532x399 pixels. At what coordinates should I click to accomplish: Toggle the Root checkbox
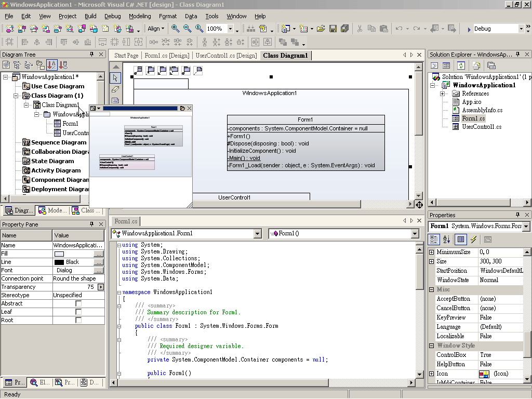coord(78,320)
